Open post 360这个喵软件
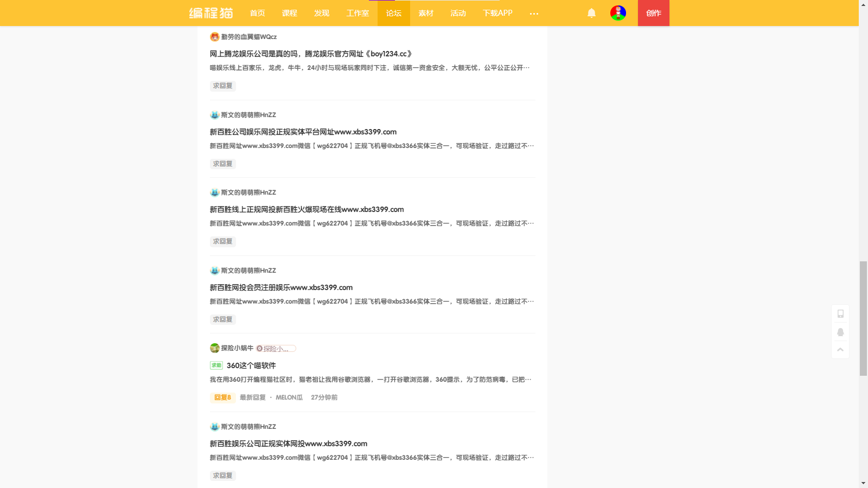Screen dimensions: 868x488 (251, 365)
